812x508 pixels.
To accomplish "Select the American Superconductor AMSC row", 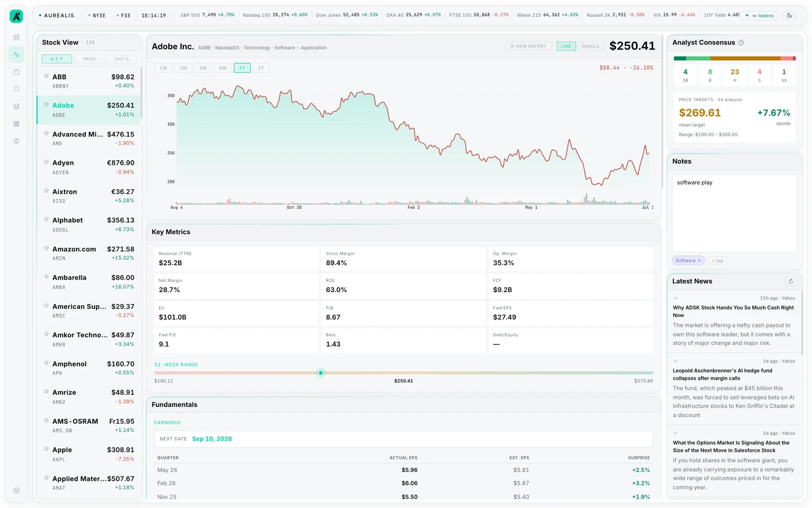I will point(89,311).
